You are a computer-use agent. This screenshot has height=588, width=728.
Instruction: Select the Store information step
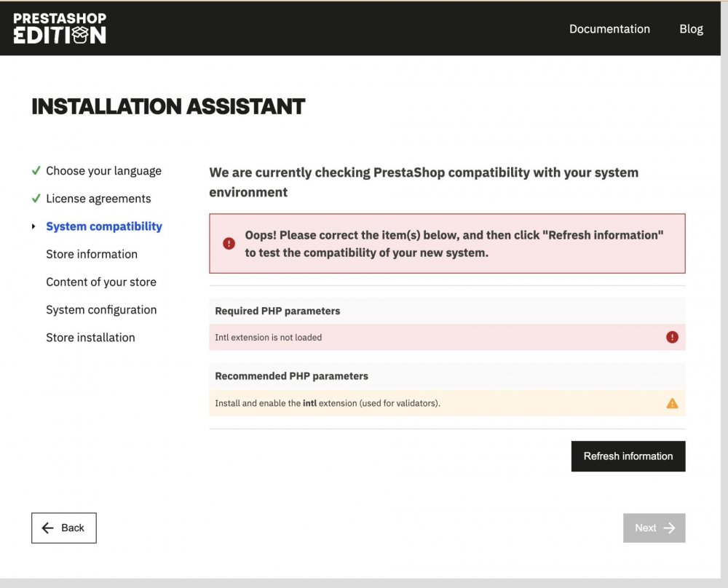(92, 254)
